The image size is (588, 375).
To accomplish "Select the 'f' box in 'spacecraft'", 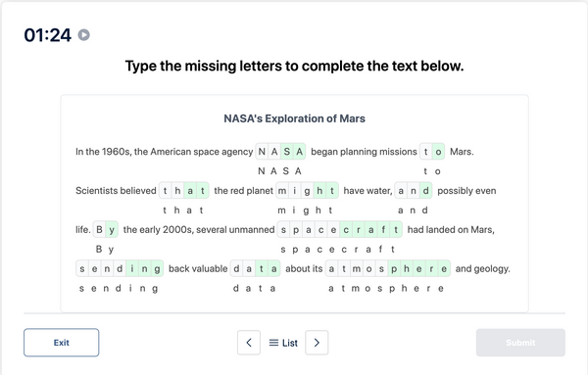I will point(383,230).
